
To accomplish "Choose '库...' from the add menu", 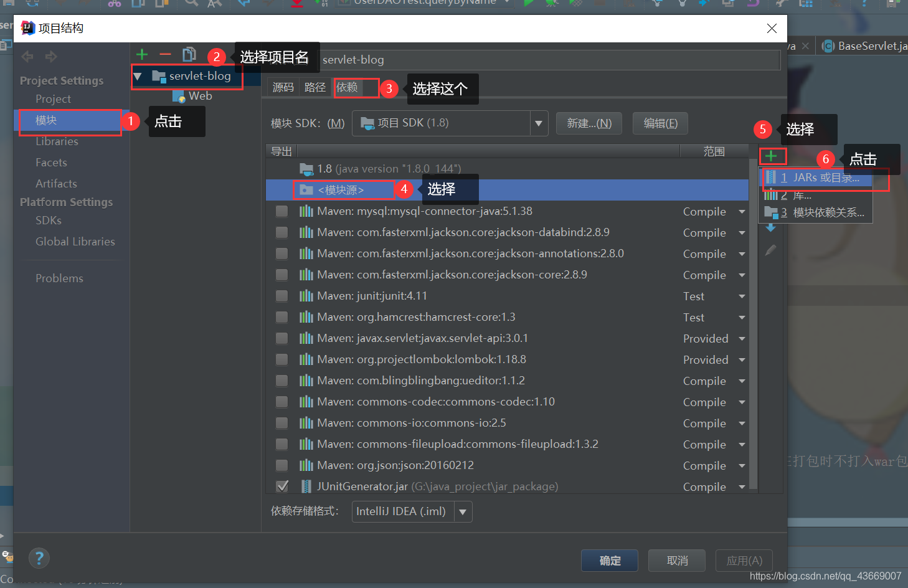I will (815, 195).
